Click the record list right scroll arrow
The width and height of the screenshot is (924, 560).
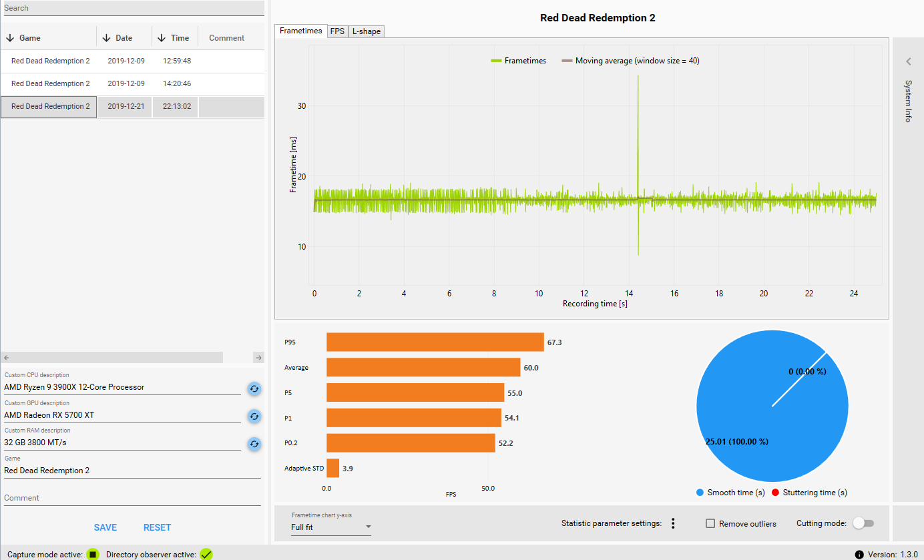pyautogui.click(x=259, y=358)
